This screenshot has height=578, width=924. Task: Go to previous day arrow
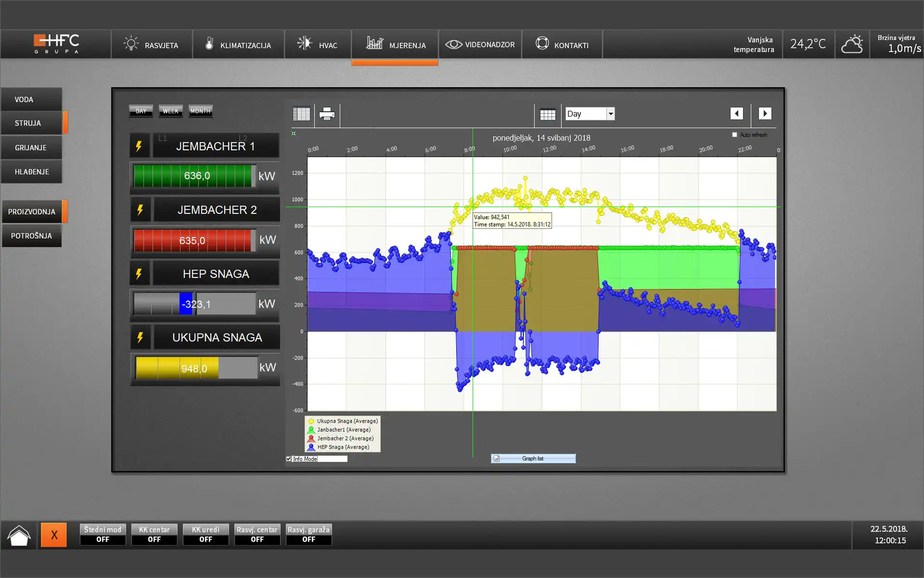click(736, 114)
